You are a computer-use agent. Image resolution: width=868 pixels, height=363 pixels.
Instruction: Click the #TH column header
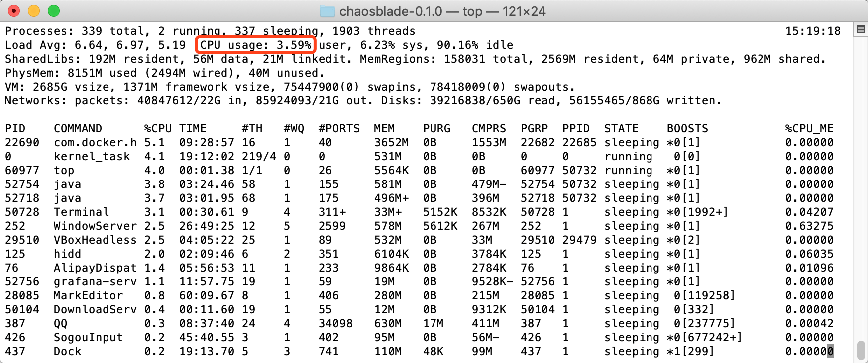point(252,129)
